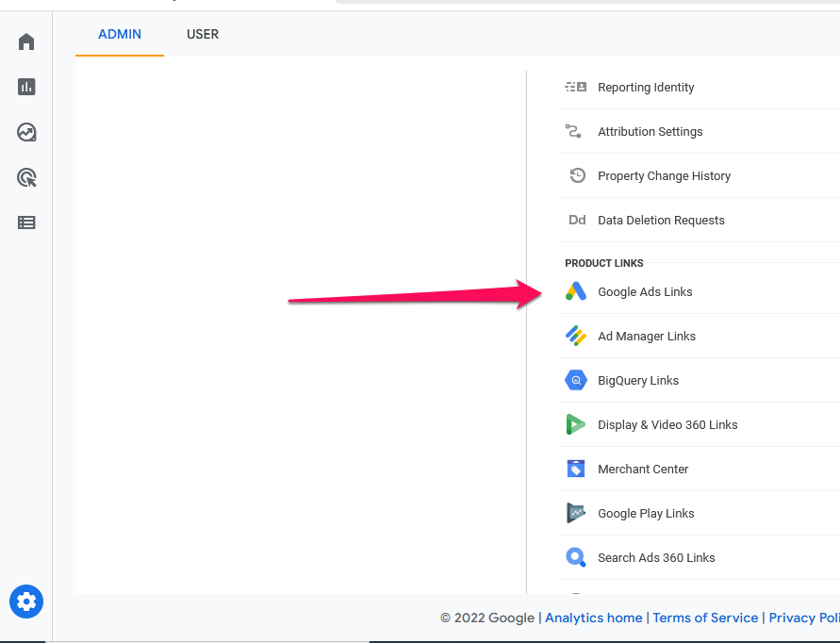Open the Configure table icon in sidebar
Viewport: 840px width, 643px height.
coord(26,223)
